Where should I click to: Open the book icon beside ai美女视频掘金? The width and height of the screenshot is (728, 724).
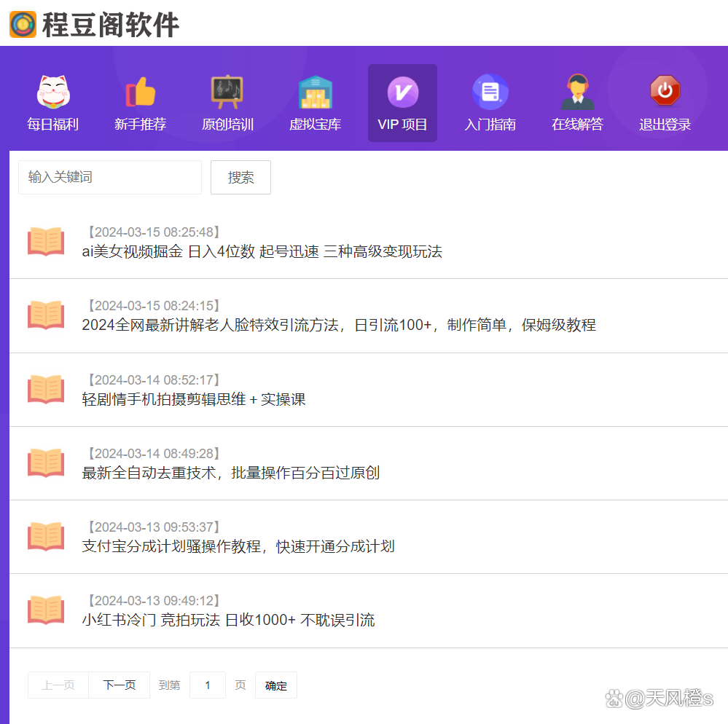click(46, 242)
